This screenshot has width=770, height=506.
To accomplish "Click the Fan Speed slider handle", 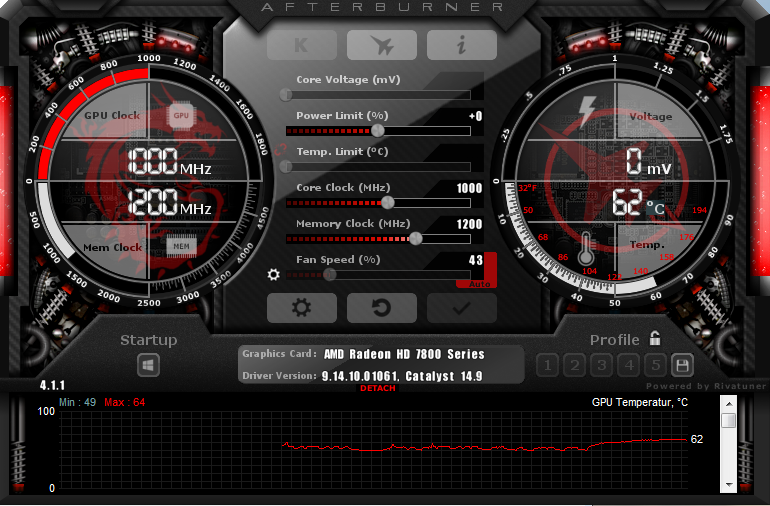I will [330, 275].
